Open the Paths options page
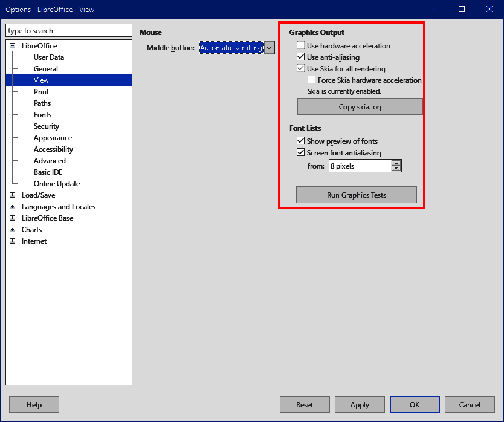 click(x=42, y=103)
